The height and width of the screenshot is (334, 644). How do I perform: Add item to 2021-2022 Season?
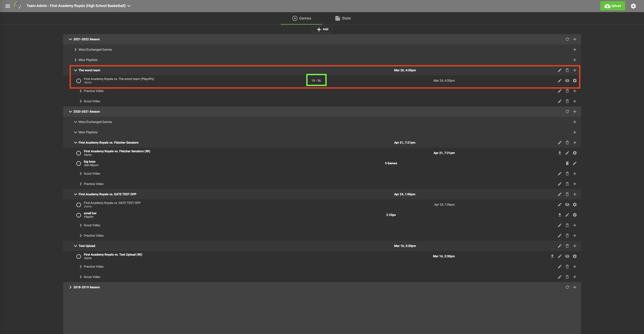(575, 39)
